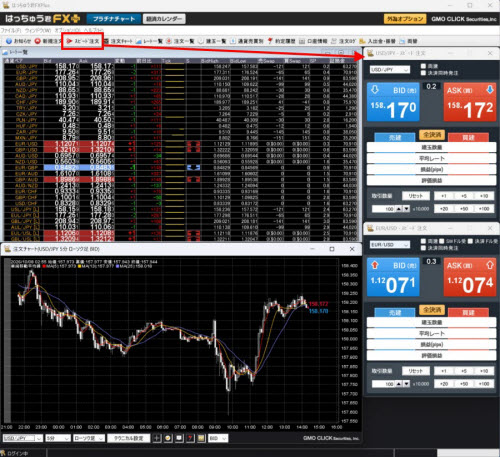Click the プラチナチャート button
Screen dimensions: 500x457
click(x=113, y=19)
